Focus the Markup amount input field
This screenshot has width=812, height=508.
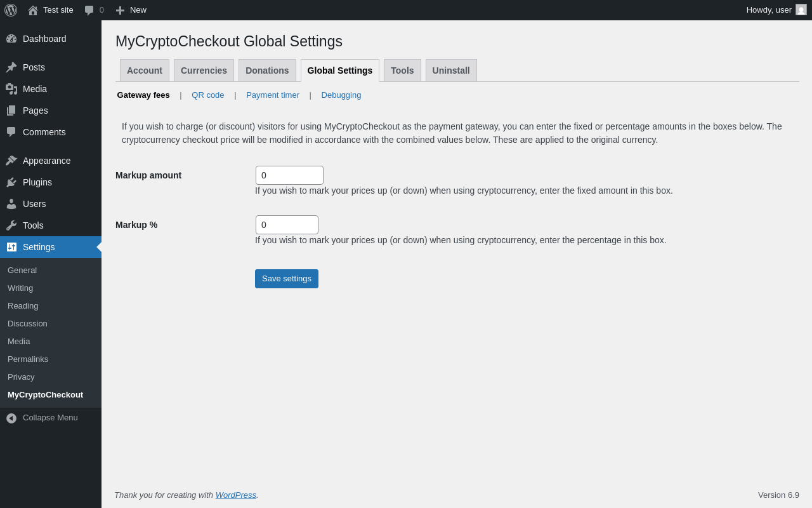click(289, 175)
